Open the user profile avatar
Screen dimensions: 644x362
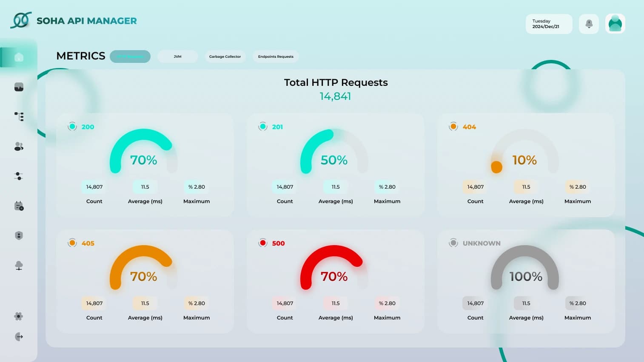click(615, 24)
